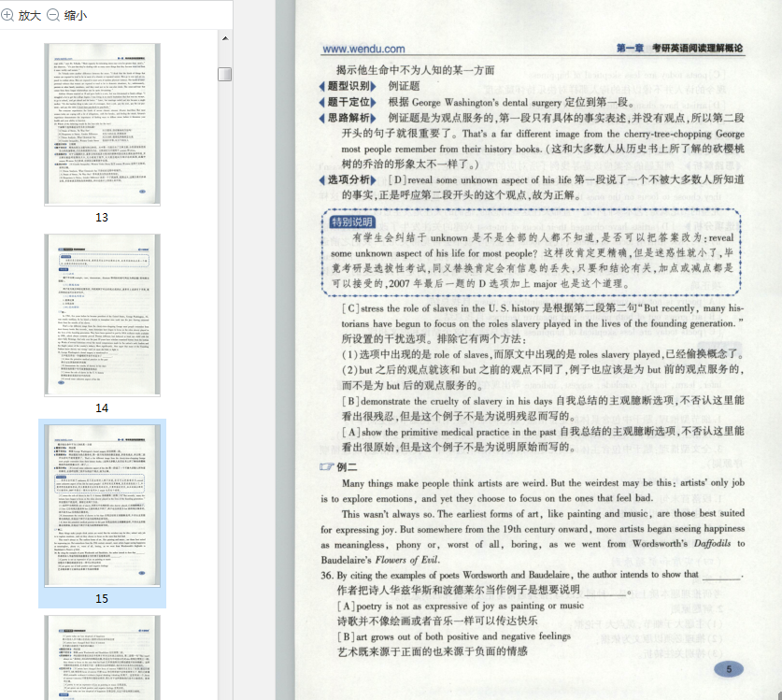Click page label 14 under thumbnail

click(102, 408)
